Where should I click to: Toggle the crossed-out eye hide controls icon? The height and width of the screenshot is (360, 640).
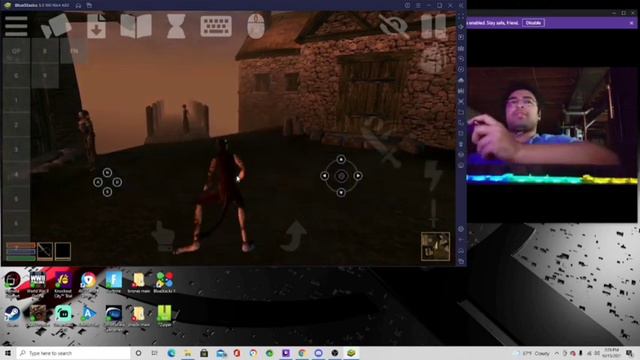click(393, 26)
